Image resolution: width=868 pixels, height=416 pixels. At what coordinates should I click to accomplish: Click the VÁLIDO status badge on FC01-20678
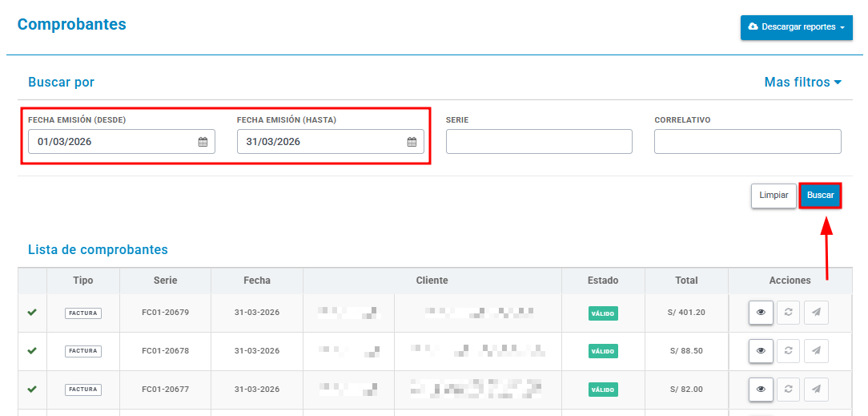(603, 351)
